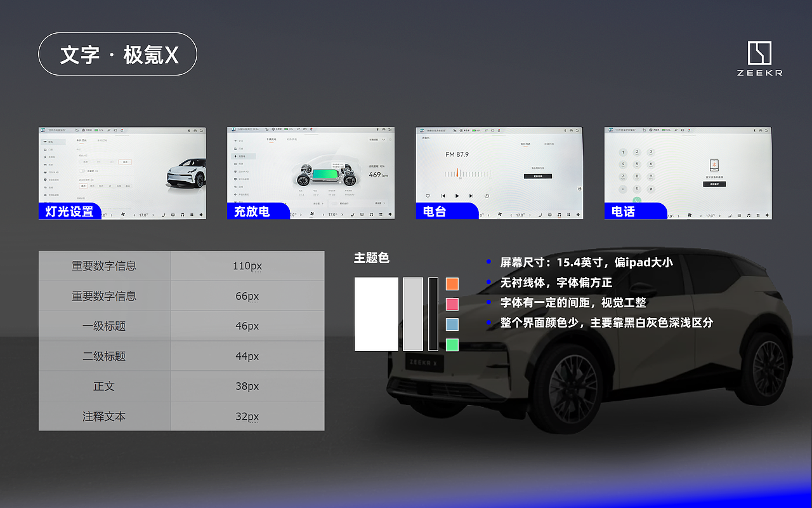Click the FM frequency tuning scale
The height and width of the screenshot is (508, 812).
[468, 174]
